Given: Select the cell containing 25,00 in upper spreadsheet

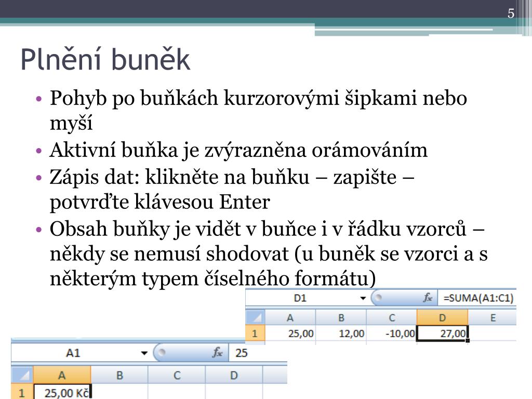Looking at the screenshot, I should tap(290, 334).
